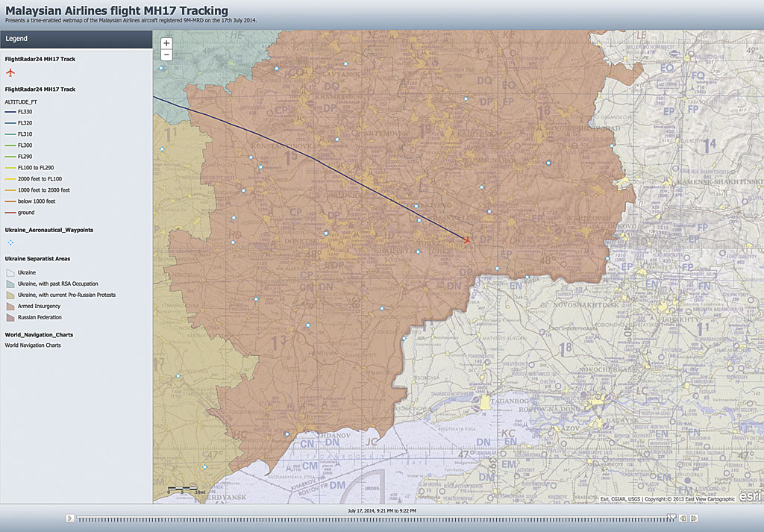Image resolution: width=764 pixels, height=532 pixels.
Task: Click '2000 feet to FL100' legend entry
Action: (x=33, y=179)
